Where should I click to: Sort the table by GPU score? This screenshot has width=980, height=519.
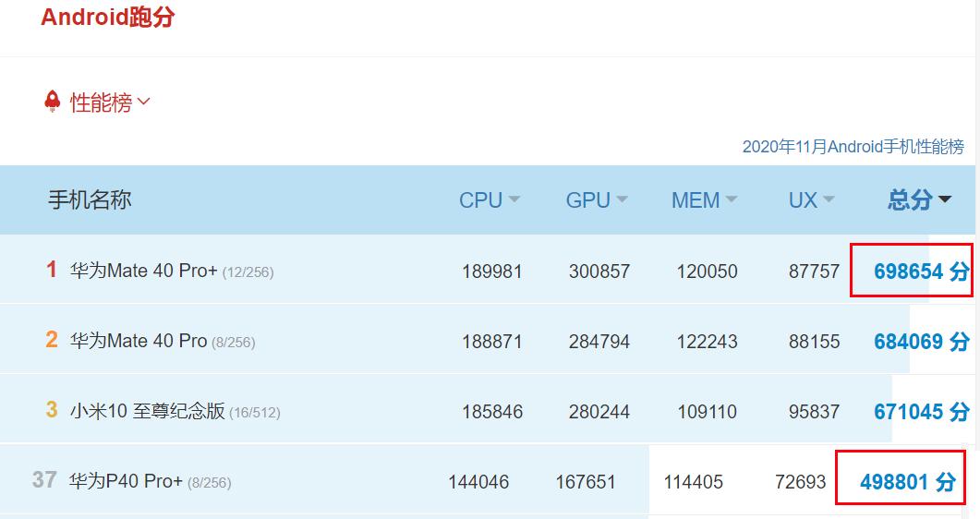click(596, 200)
